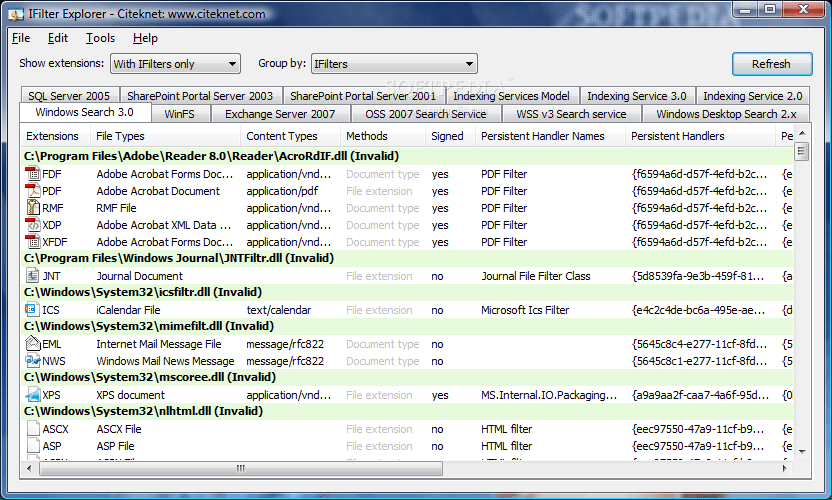Viewport: 832px width, 500px height.
Task: Click the ASCX file icon
Action: (x=33, y=429)
